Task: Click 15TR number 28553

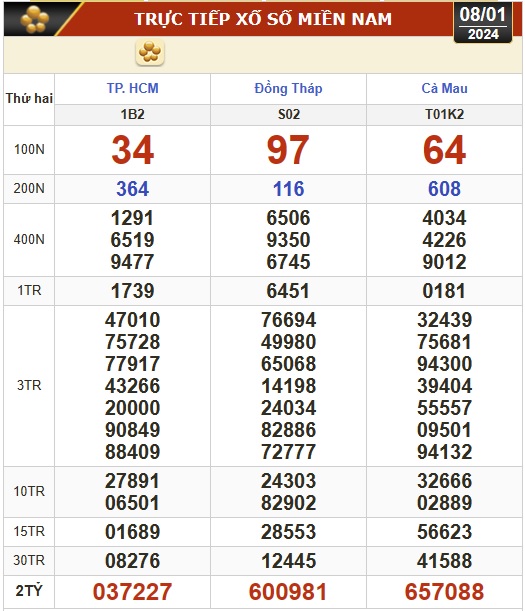Action: [288, 532]
